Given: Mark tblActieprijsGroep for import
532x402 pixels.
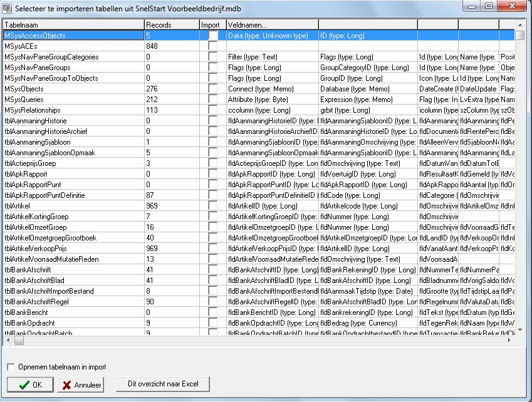Looking at the screenshot, I should point(213,163).
